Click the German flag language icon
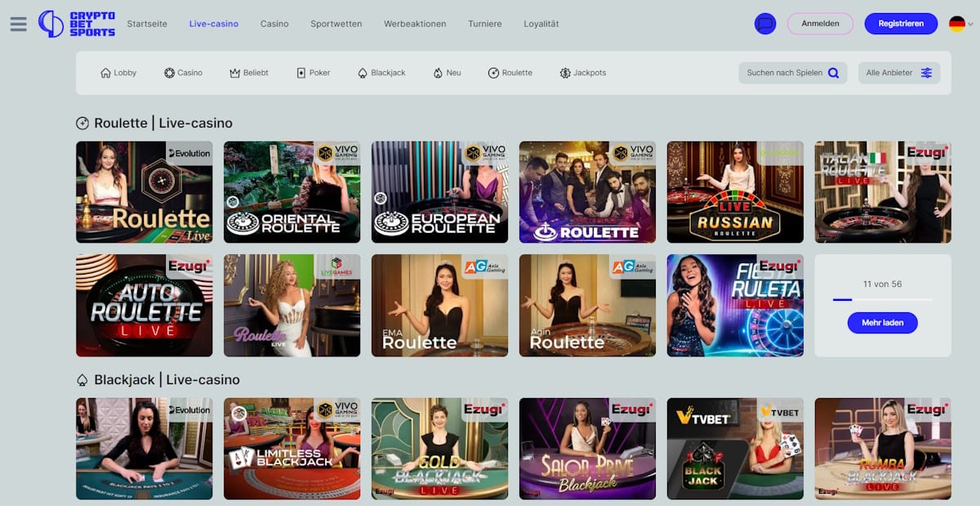This screenshot has width=980, height=506. [x=957, y=24]
